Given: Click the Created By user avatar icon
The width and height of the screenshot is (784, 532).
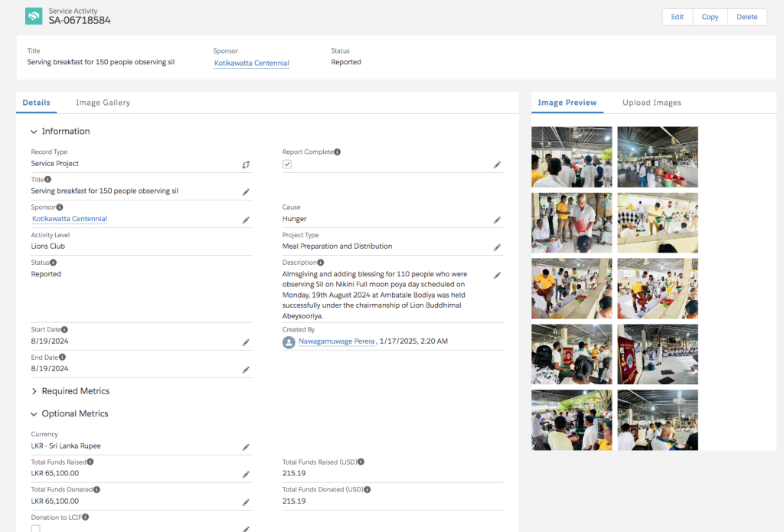Looking at the screenshot, I should pos(289,342).
